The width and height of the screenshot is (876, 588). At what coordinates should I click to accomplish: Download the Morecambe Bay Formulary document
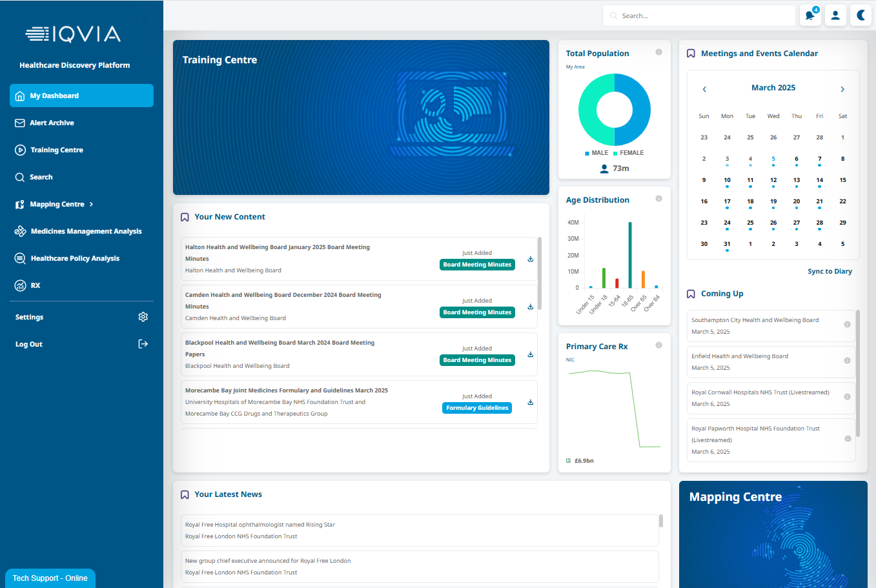[531, 402]
